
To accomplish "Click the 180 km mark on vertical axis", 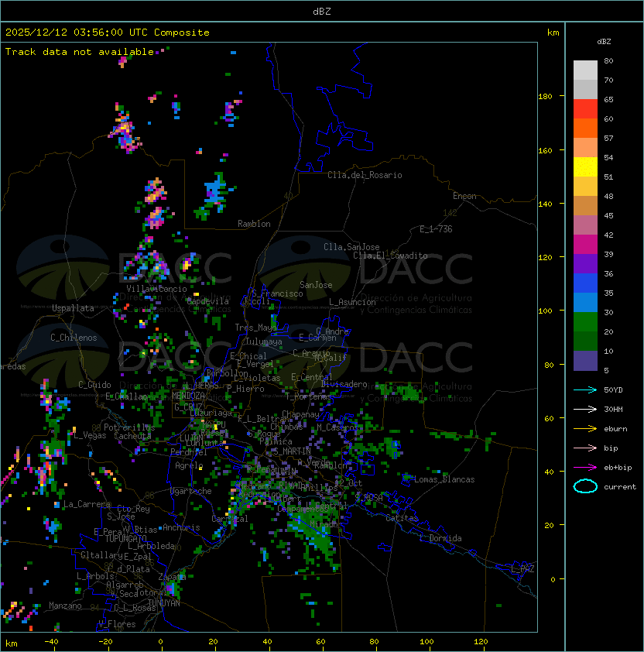I will point(545,97).
